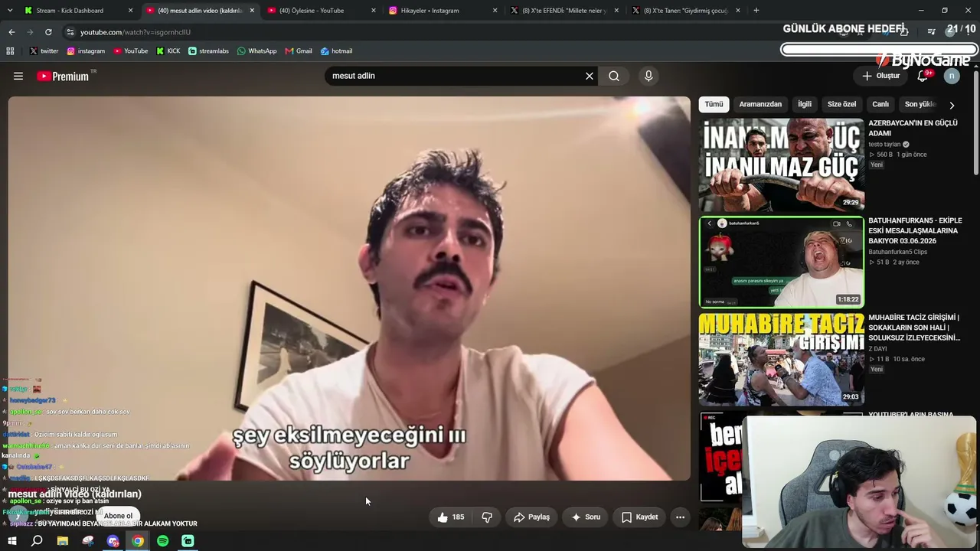Screen dimensions: 980x551
Task: Select the İlgili filter chip
Action: coord(805,104)
